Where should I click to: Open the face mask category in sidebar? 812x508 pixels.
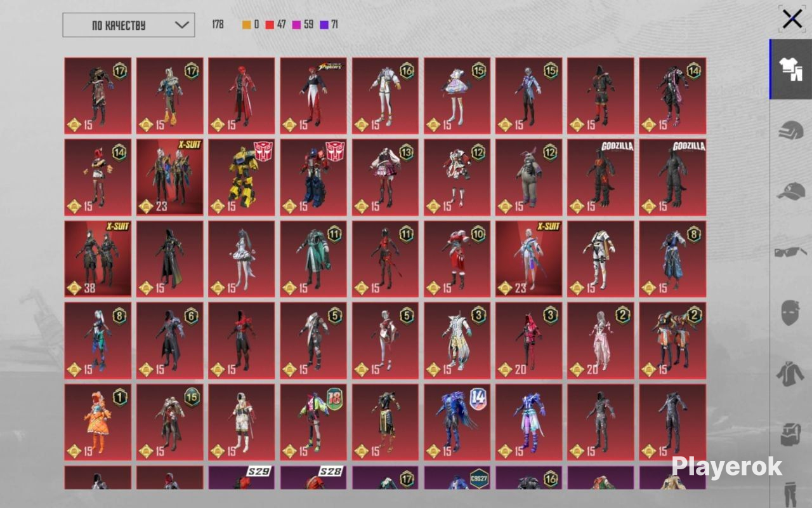click(791, 313)
